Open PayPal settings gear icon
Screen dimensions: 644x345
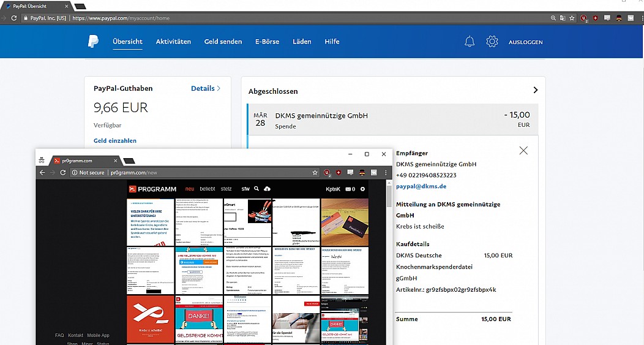(492, 42)
